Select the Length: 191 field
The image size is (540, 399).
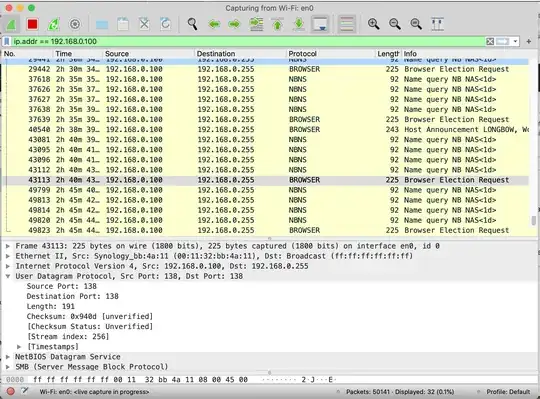coord(51,306)
